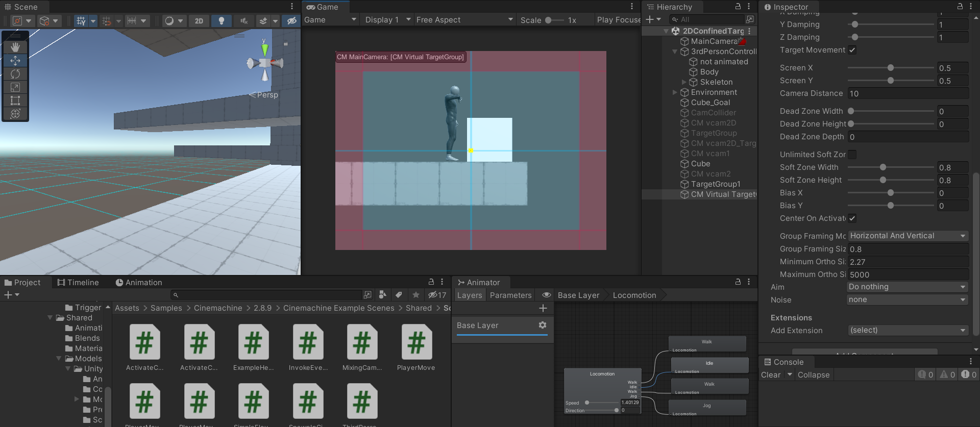Adjust the Screen X slider
The height and width of the screenshot is (427, 980).
[891, 68]
